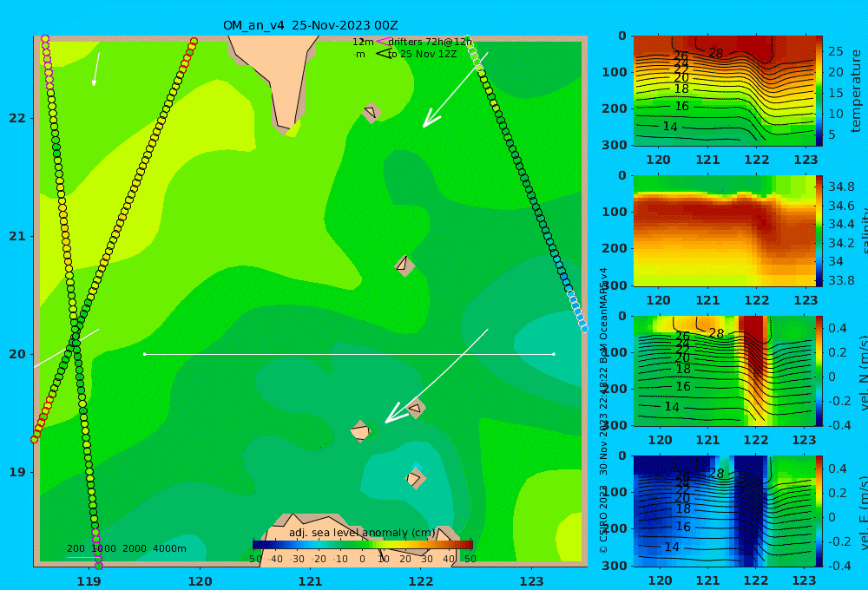Click the small island marker near 22°N 121.5°E
Image resolution: width=868 pixels, height=590 pixels.
click(371, 113)
